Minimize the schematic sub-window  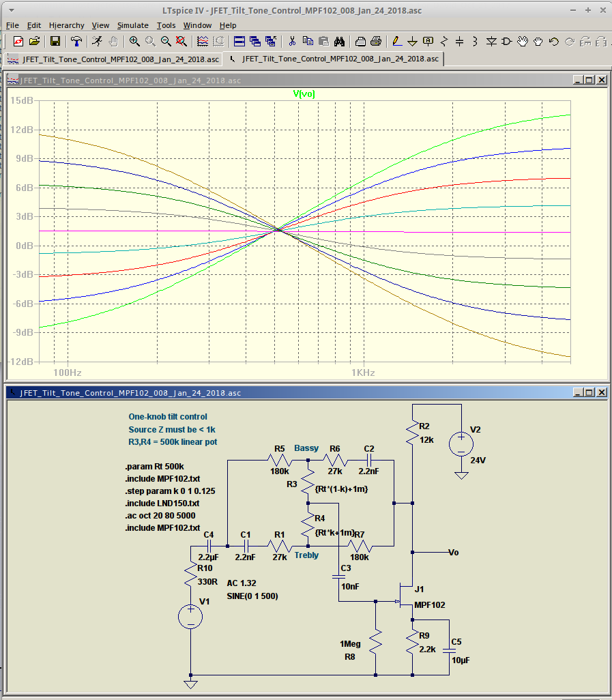(x=578, y=392)
